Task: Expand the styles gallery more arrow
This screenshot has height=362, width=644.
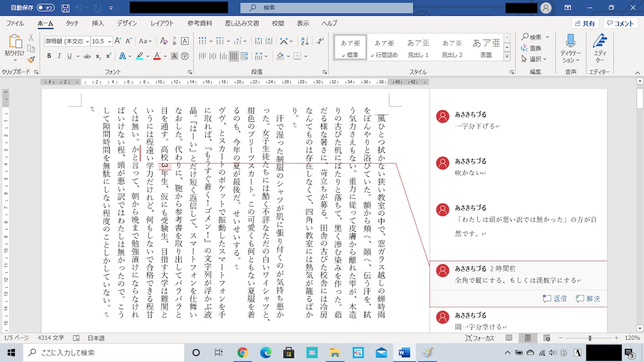Action: pyautogui.click(x=507, y=56)
